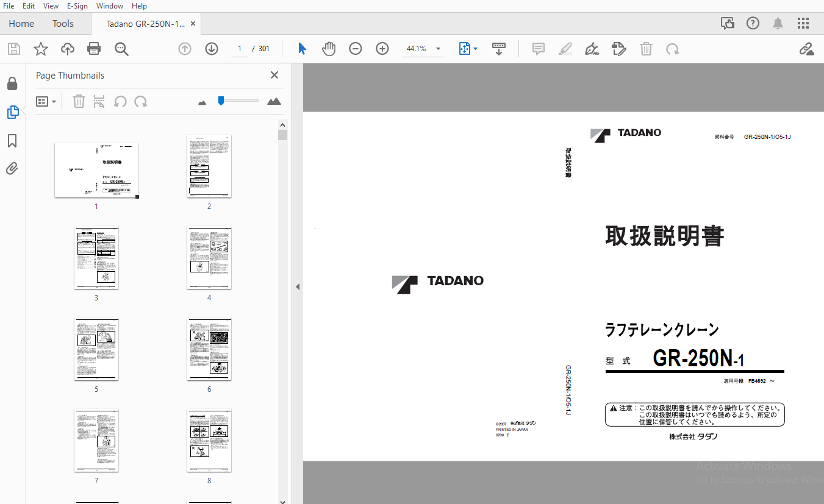Open the E-Sign menu
This screenshot has height=504, width=824.
(78, 5)
